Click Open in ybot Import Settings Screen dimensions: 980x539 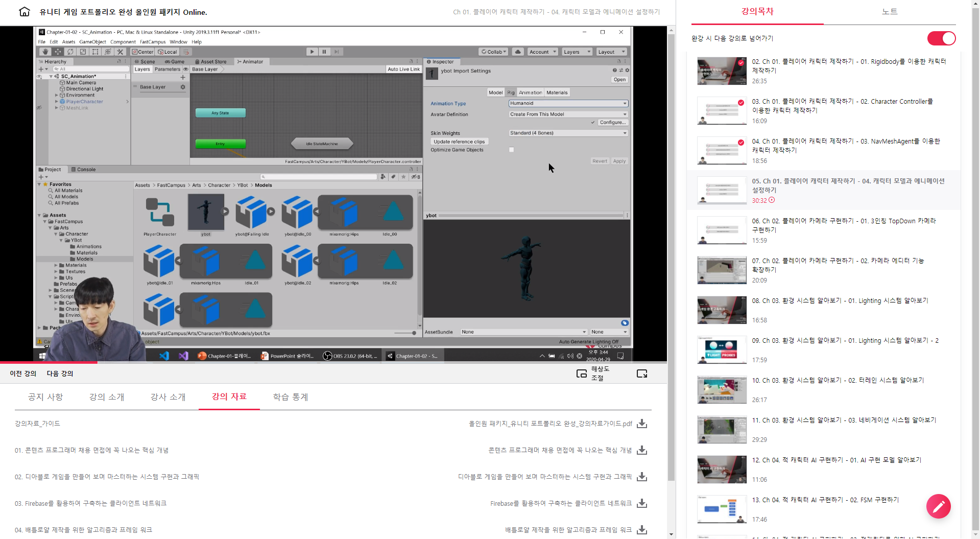pyautogui.click(x=619, y=80)
